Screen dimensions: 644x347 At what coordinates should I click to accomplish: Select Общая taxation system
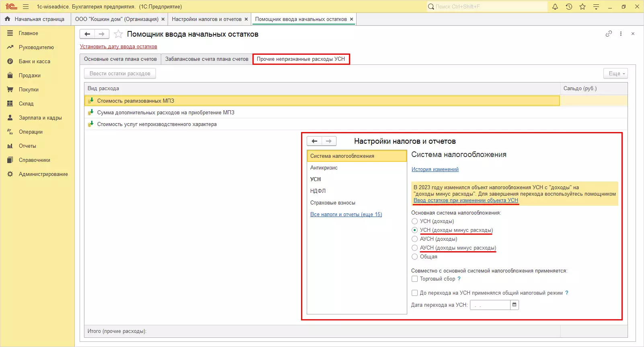414,256
